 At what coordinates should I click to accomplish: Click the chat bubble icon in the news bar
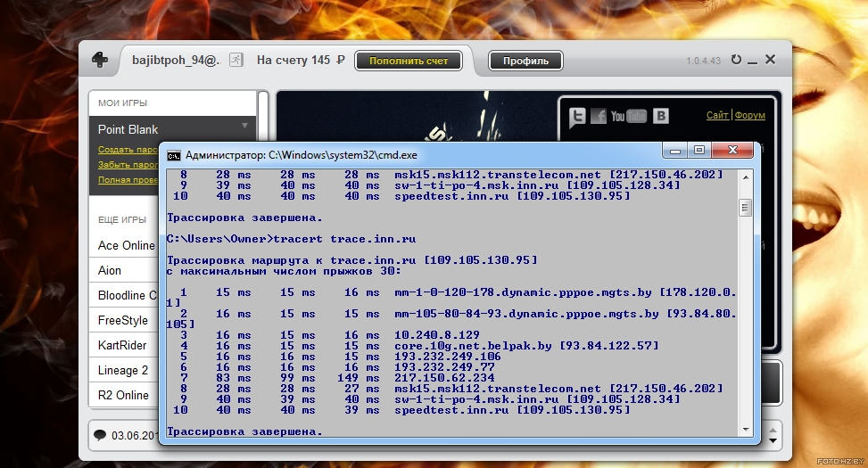click(x=100, y=435)
